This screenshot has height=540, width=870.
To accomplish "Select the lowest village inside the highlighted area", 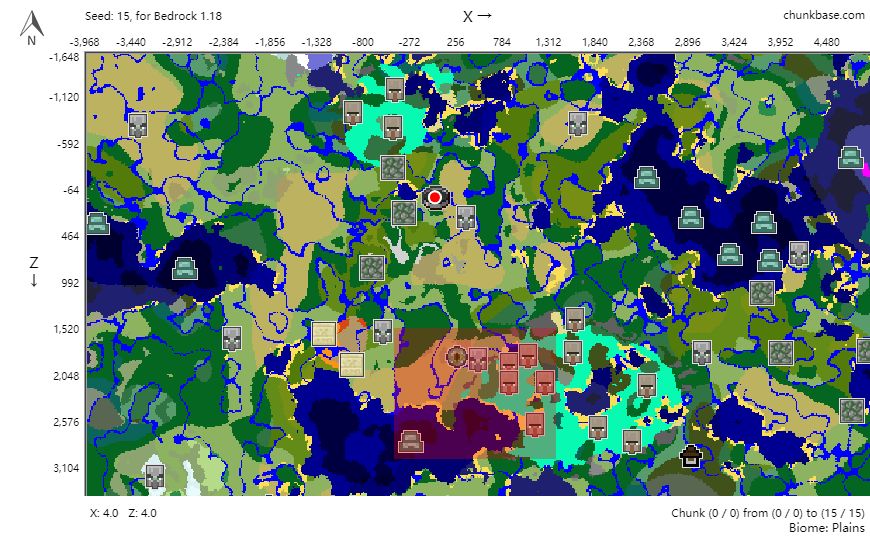I will pyautogui.click(x=534, y=425).
